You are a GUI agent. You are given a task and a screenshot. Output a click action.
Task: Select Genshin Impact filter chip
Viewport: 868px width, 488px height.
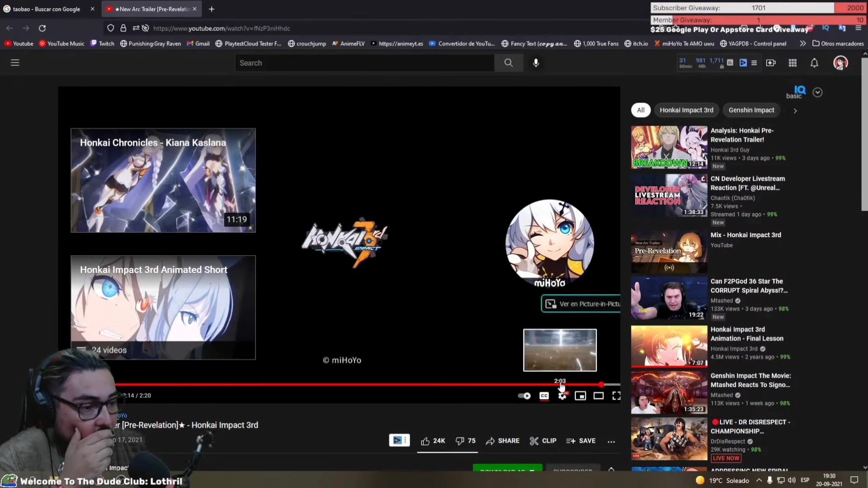coord(751,110)
